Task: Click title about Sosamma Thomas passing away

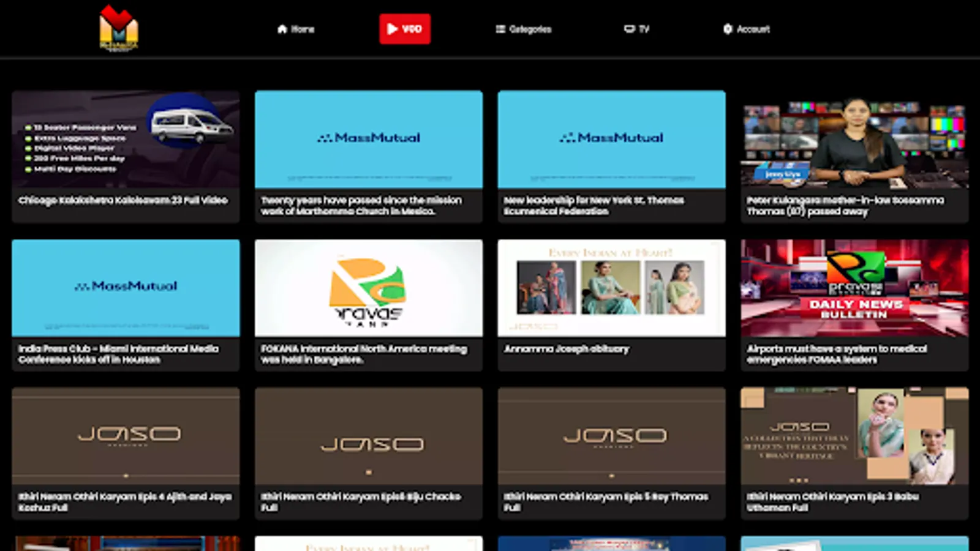Action: 845,206
